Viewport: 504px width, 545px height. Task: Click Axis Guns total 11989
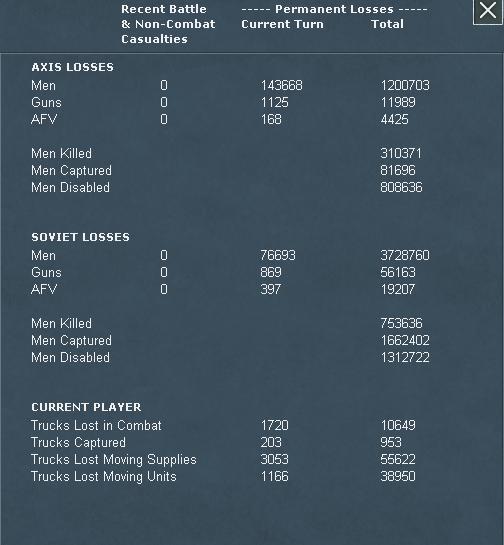point(398,103)
